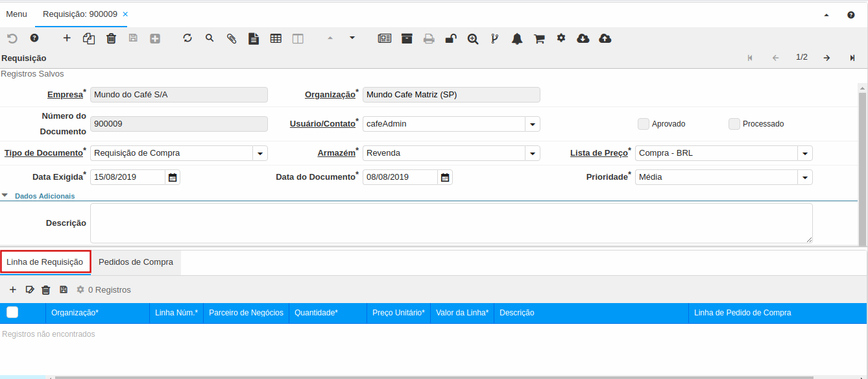
Task: Click the New Record plus icon in main toolbar
Action: tap(67, 38)
